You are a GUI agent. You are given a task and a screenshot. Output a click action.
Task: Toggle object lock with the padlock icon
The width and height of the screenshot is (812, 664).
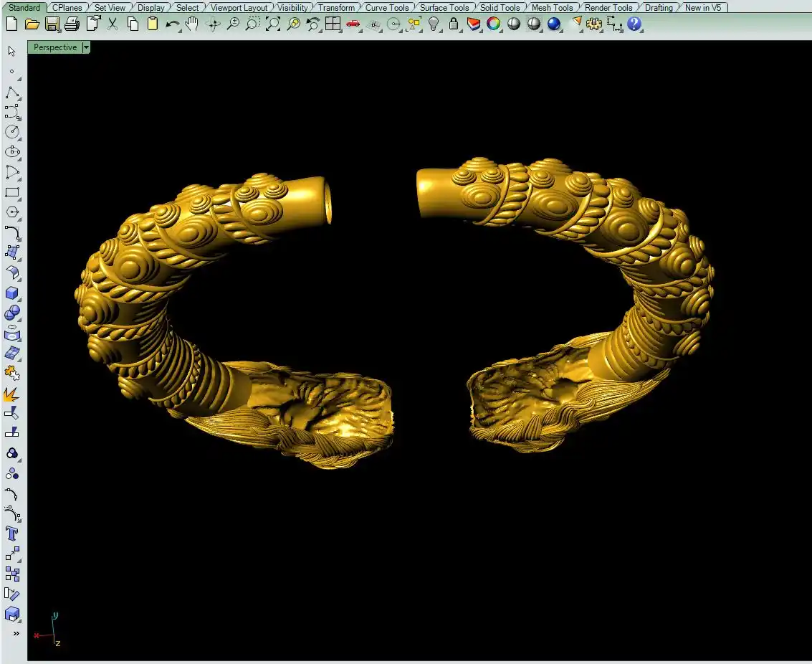[454, 24]
